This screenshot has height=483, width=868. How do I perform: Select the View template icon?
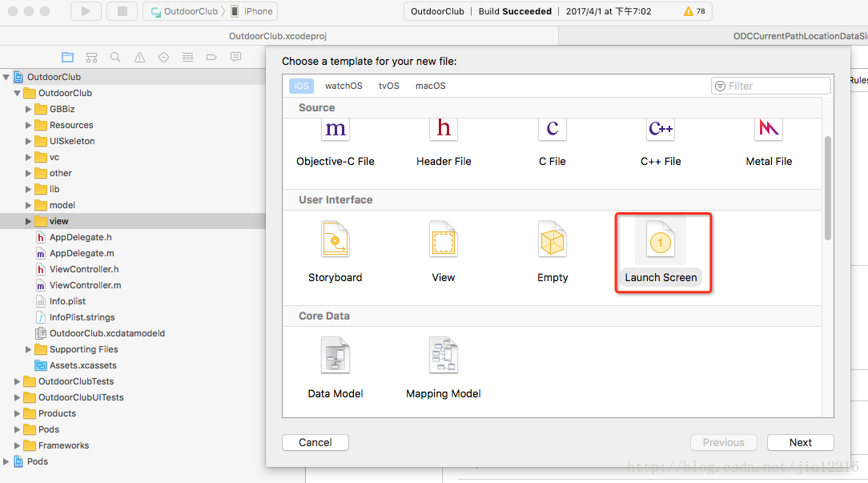(x=444, y=239)
